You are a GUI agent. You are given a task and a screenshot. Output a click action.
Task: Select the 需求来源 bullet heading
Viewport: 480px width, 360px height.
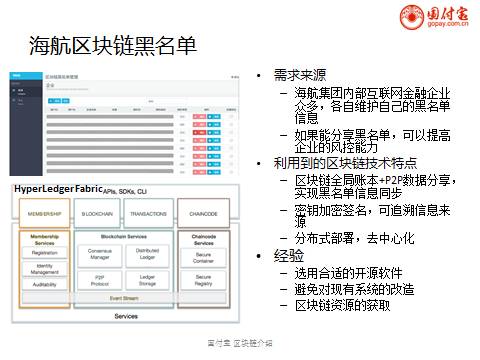[x=300, y=75]
